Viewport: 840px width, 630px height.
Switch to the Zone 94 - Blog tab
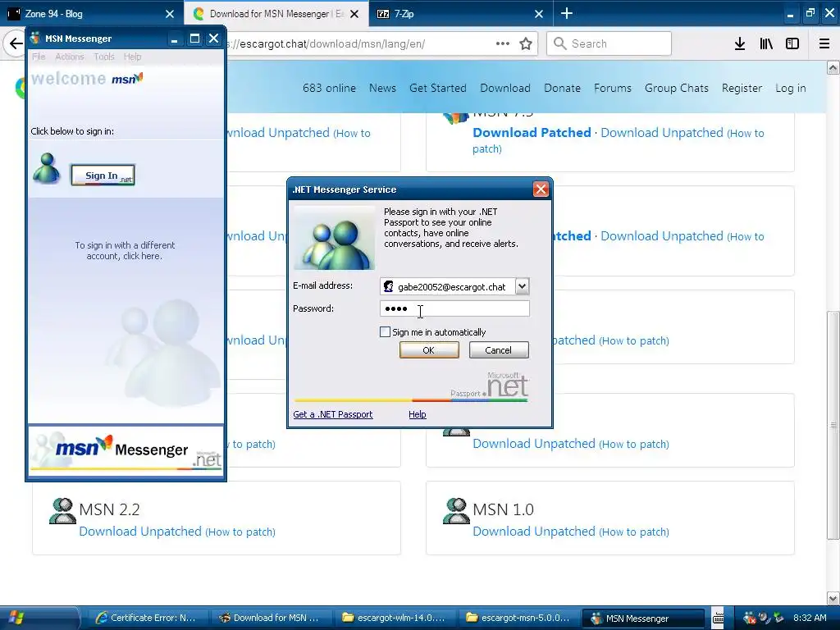coord(91,14)
